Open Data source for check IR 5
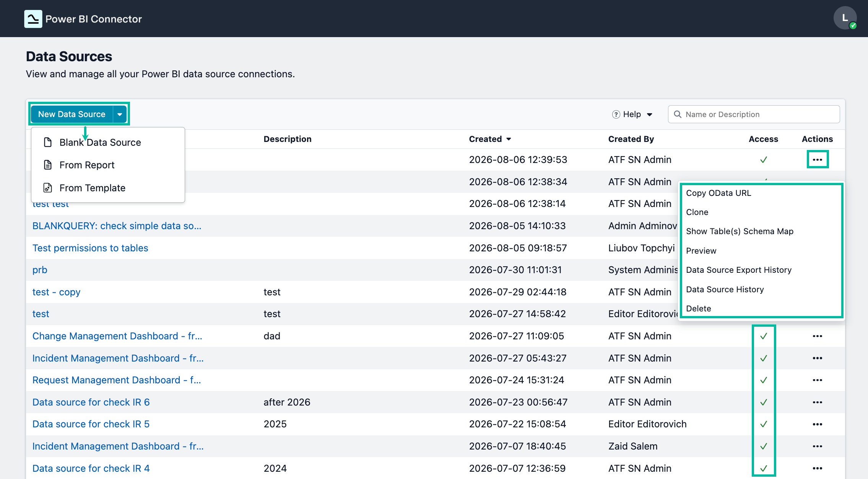Image resolution: width=868 pixels, height=479 pixels. tap(91, 424)
